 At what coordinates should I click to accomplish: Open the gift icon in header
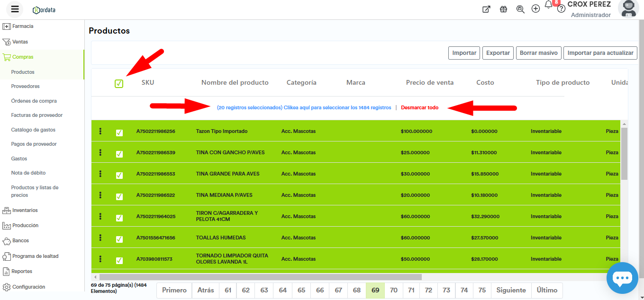(x=503, y=9)
